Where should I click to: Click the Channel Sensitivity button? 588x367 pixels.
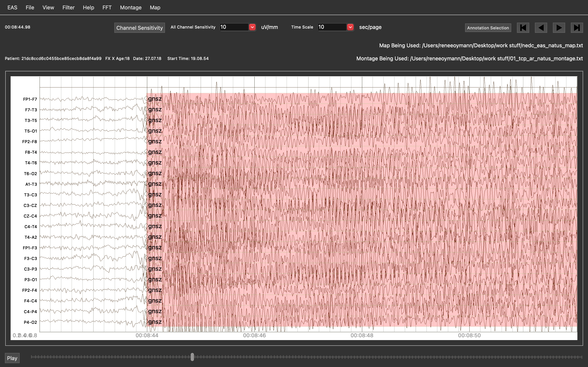(x=139, y=28)
